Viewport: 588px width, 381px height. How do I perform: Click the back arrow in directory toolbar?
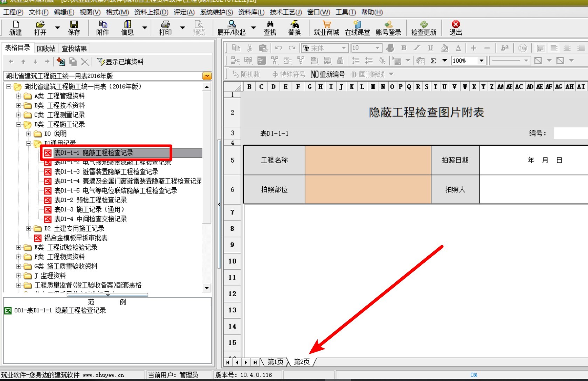tap(11, 62)
